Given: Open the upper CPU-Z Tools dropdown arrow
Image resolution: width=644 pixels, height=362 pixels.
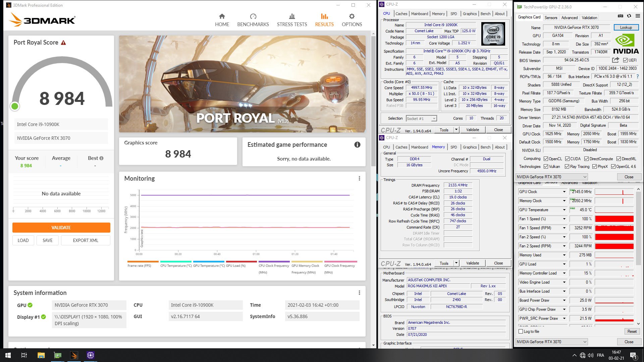Looking at the screenshot, I should coord(456,130).
